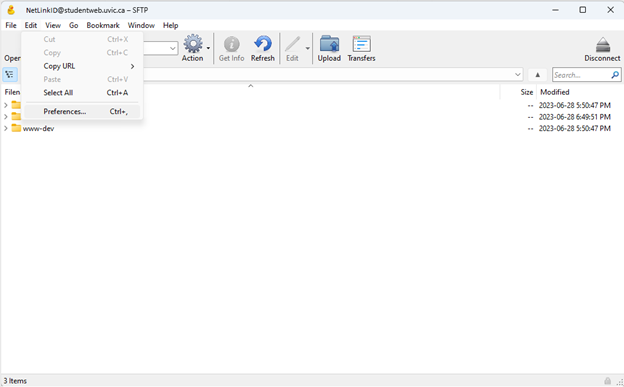
Task: Expand the www-dev folder
Action: 6,128
